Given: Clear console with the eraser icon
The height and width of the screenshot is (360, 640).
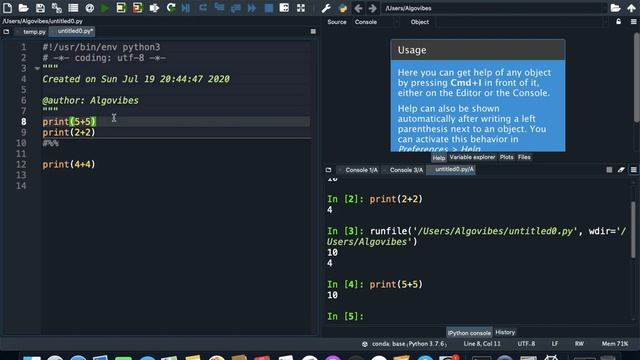Looking at the screenshot, I should [x=621, y=170].
